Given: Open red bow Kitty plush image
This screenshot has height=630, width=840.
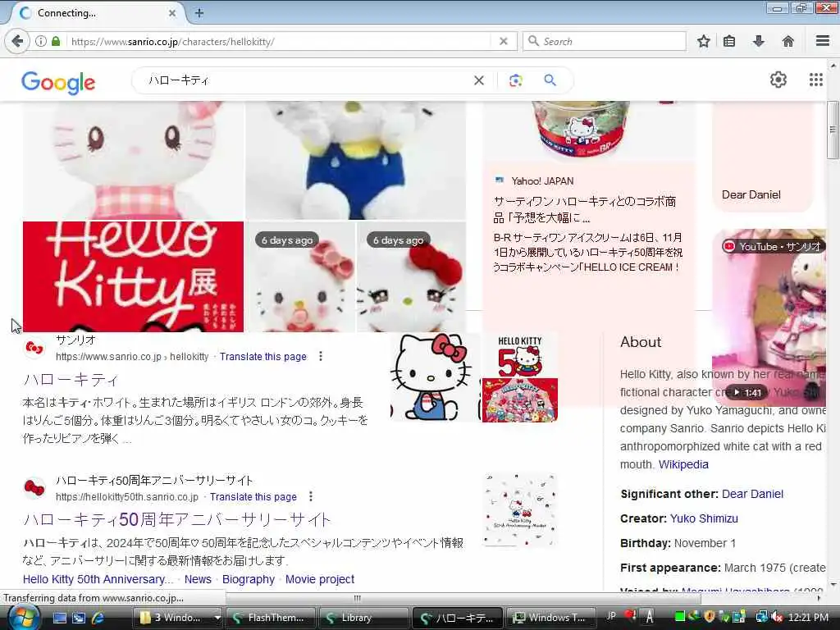Looking at the screenshot, I should pyautogui.click(x=412, y=276).
